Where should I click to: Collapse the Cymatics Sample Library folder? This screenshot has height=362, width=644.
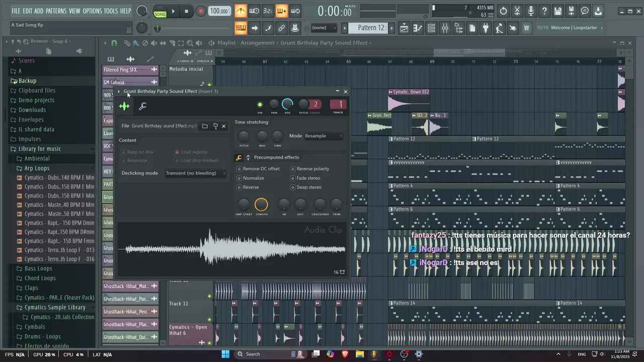55,307
